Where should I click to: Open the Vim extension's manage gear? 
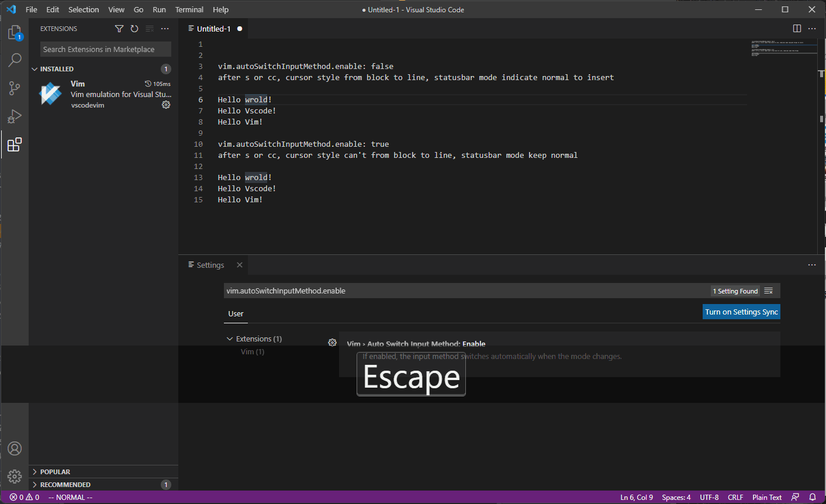pos(166,105)
